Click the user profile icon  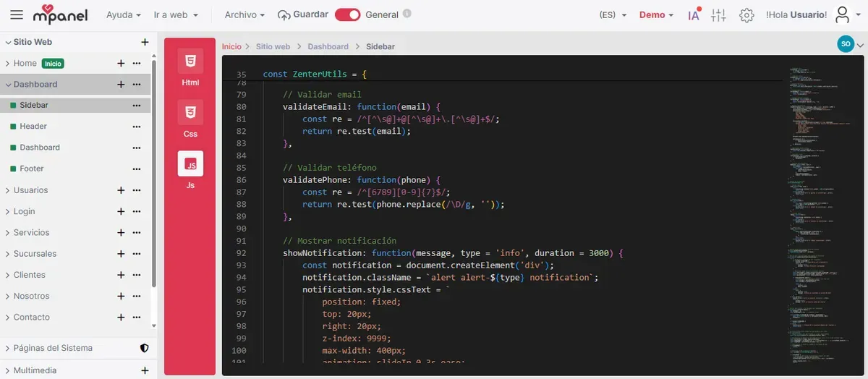(843, 15)
